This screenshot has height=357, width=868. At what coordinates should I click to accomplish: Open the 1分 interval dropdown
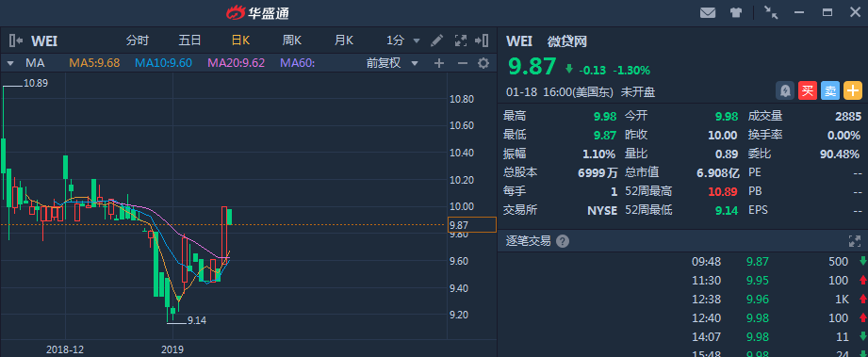pyautogui.click(x=403, y=41)
